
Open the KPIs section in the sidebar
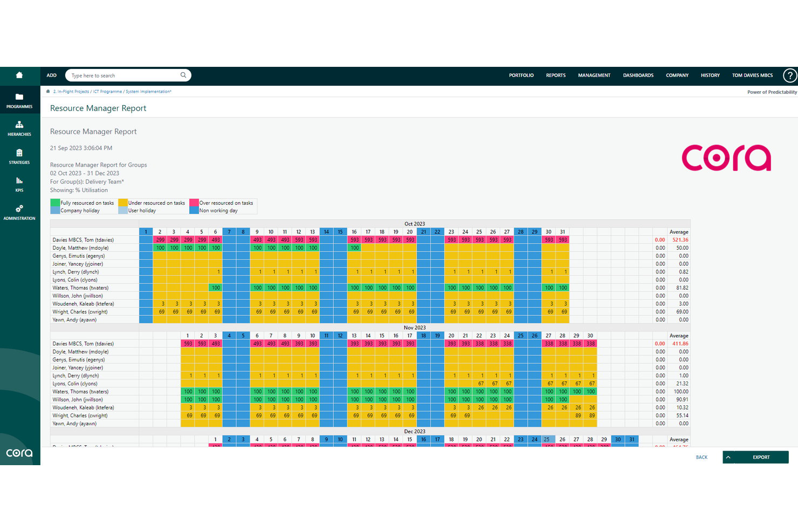tap(19, 185)
